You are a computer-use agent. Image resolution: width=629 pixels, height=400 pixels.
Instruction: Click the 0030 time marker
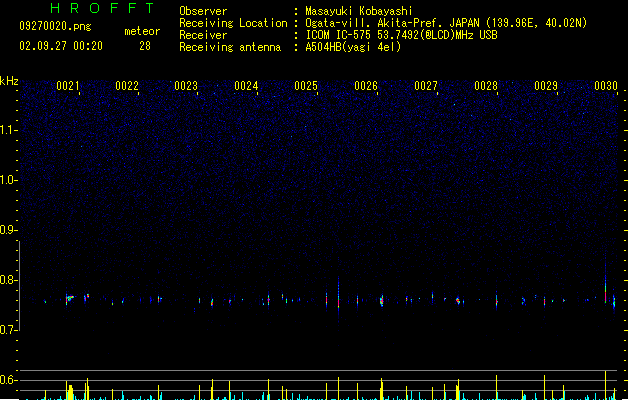[x=606, y=86]
